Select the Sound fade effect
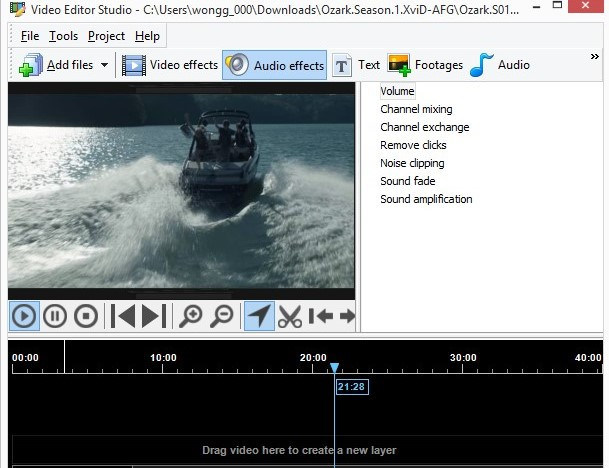The image size is (609, 468). (407, 181)
